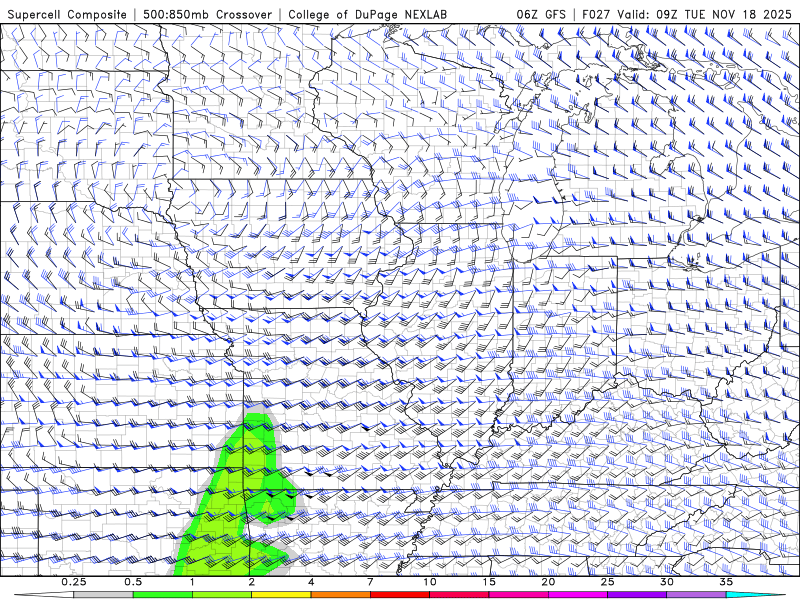Click the 0.5 legend value
The height and width of the screenshot is (600, 800).
[x=133, y=582]
